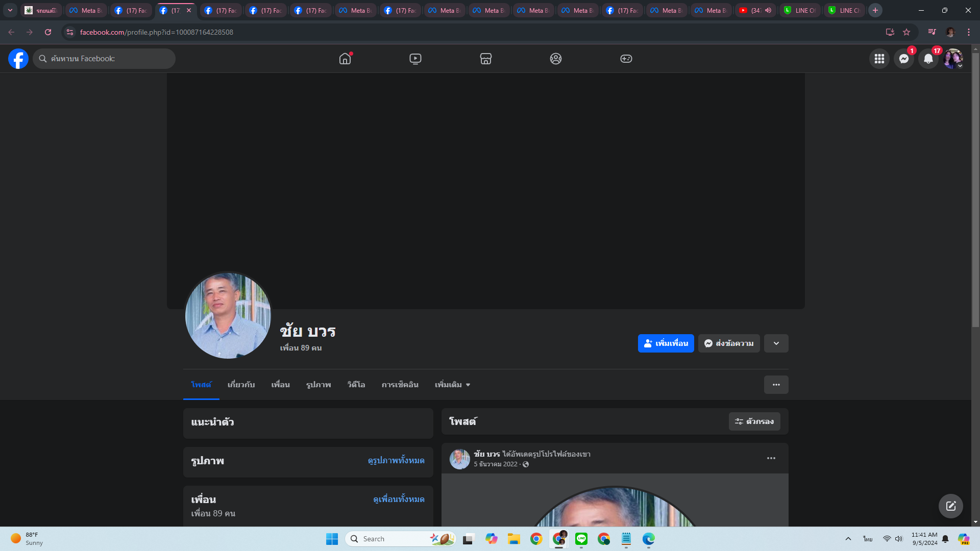Click the เพิ่มเพื่อน add friend button
Screen dimensions: 980x551
tap(666, 343)
